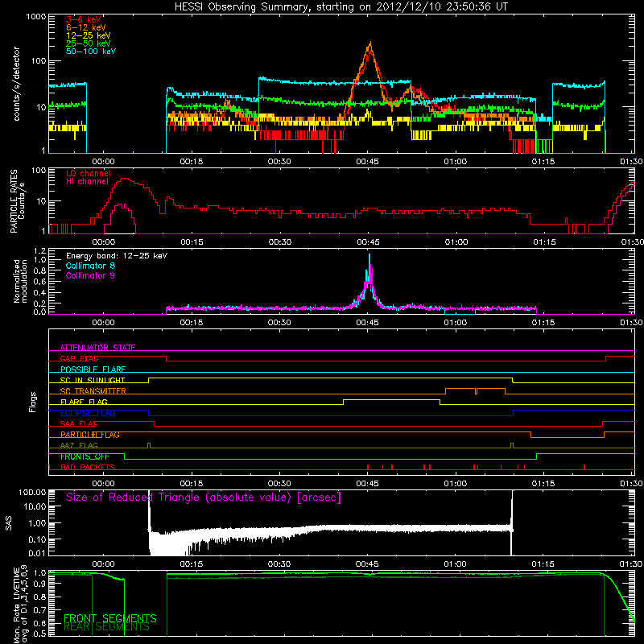Click 00:45 time label under the Flags panel
This screenshot has height=644, width=644.
click(367, 484)
